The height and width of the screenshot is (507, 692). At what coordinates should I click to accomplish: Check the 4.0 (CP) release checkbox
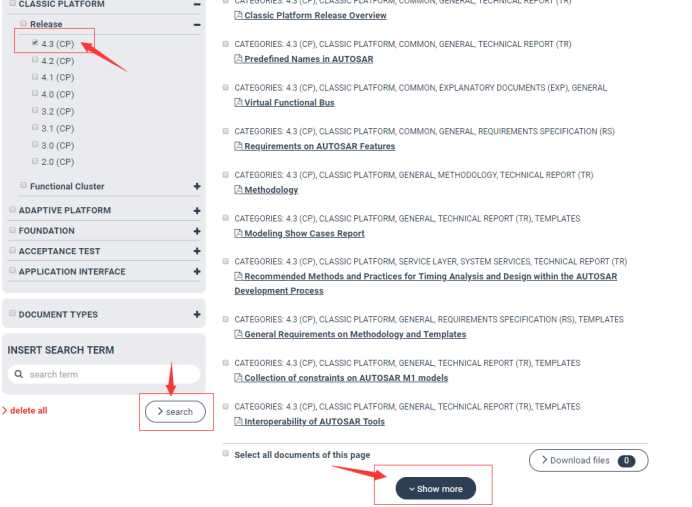pyautogui.click(x=35, y=94)
